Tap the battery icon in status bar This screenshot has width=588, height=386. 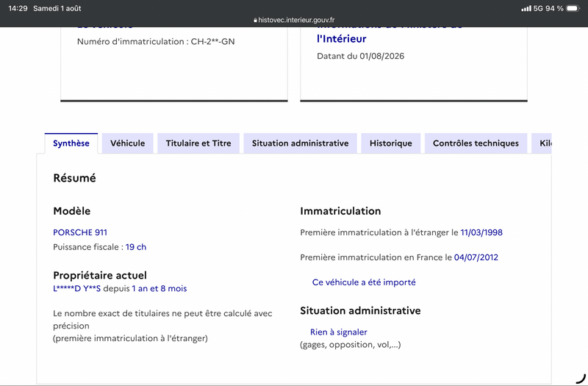click(573, 8)
